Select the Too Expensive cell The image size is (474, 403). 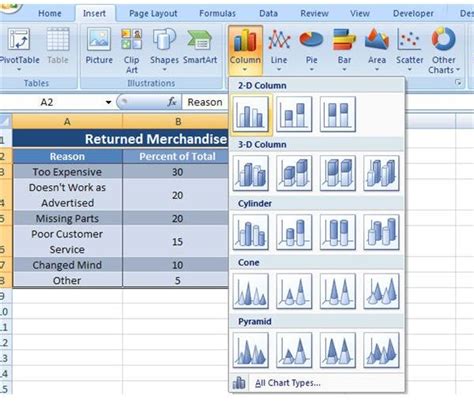pos(67,172)
